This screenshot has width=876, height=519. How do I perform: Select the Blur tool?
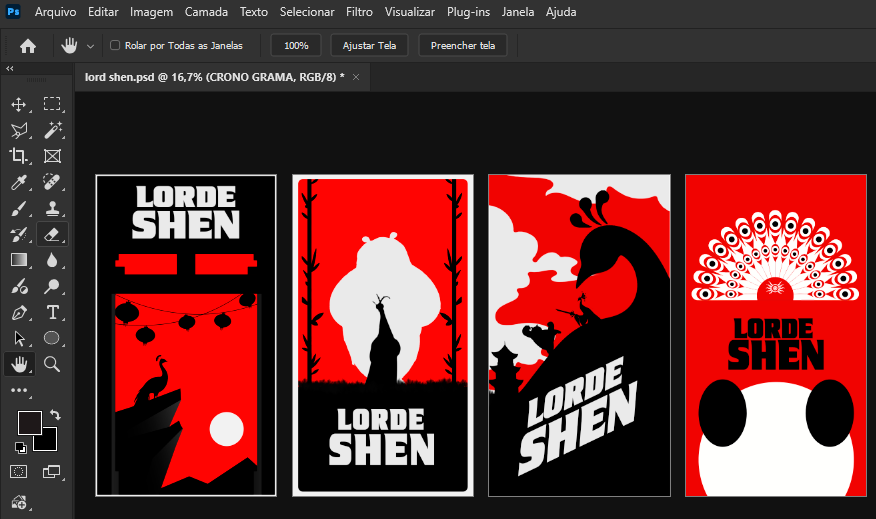click(x=52, y=260)
